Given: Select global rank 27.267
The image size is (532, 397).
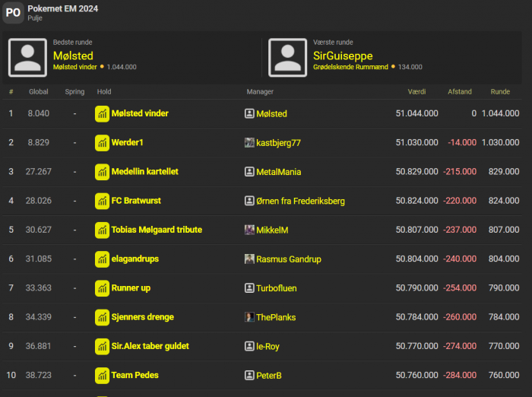Looking at the screenshot, I should [x=38, y=172].
